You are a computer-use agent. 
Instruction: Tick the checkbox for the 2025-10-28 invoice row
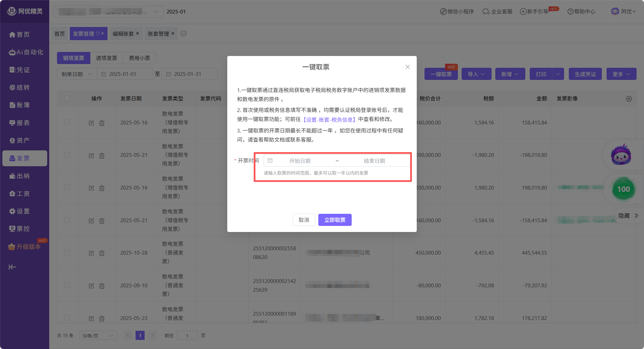point(67,253)
